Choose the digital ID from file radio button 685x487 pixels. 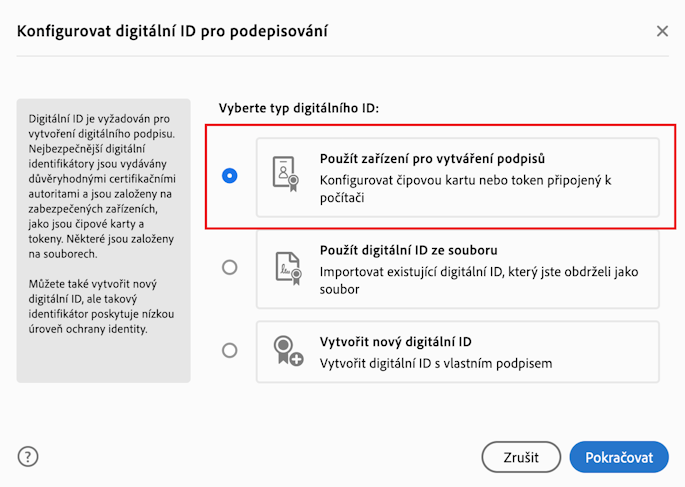[230, 267]
